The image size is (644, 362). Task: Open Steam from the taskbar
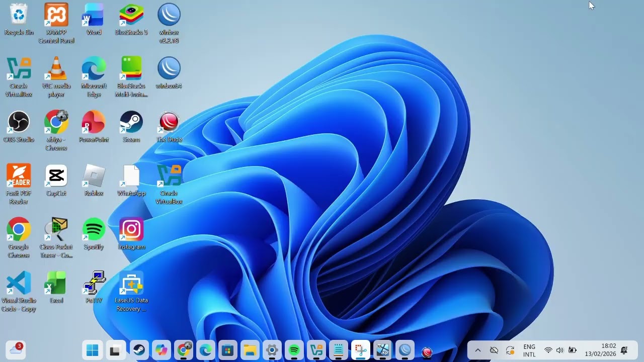139,350
